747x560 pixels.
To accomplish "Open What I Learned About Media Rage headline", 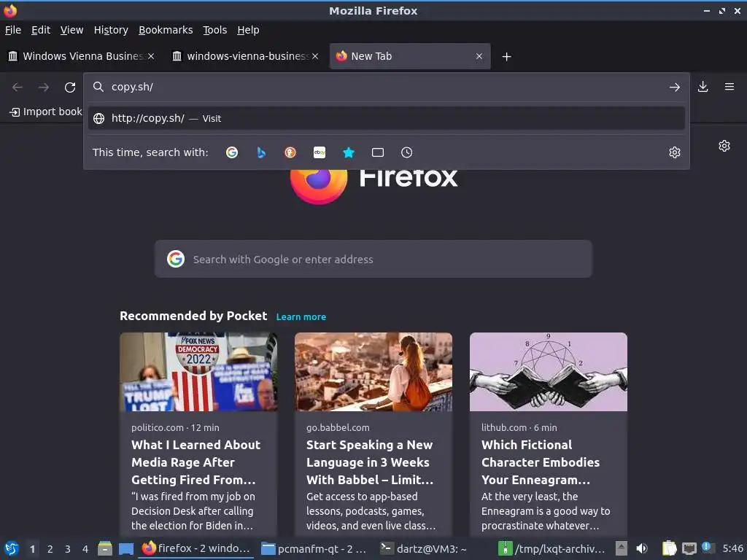I will pos(196,462).
